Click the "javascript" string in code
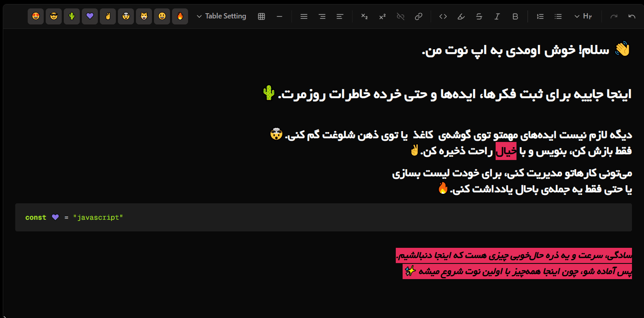The height and width of the screenshot is (318, 644). tap(98, 217)
